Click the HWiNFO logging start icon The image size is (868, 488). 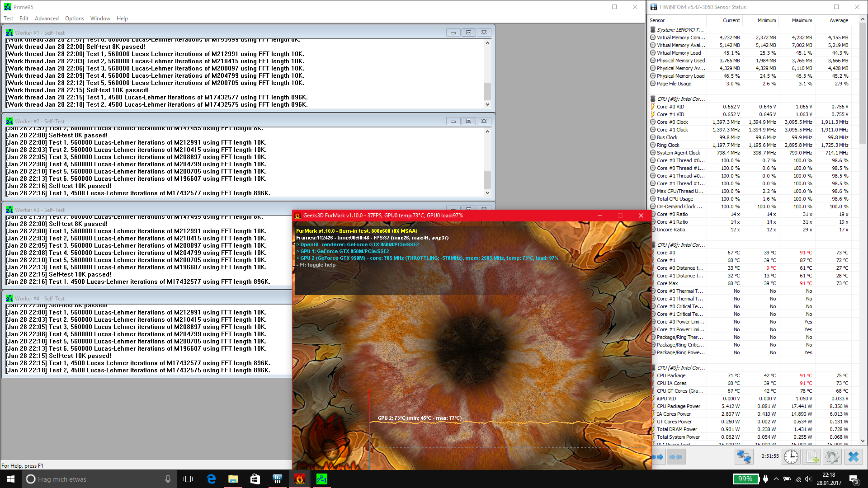pos(811,457)
